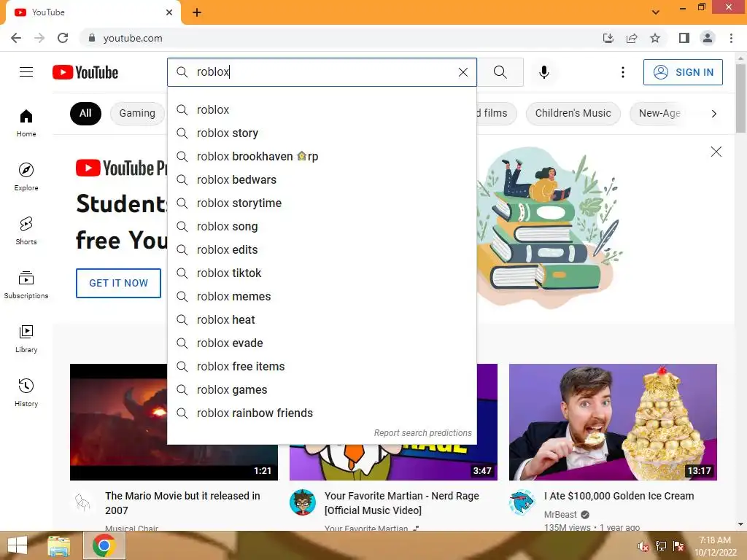Select the Children's Music chip
The width and height of the screenshot is (747, 560).
click(x=573, y=113)
